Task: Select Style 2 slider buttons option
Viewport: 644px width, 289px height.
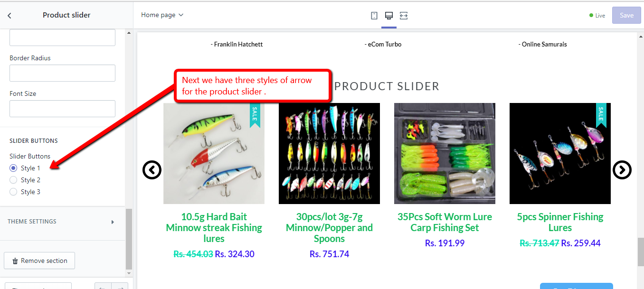Action: coord(13,180)
